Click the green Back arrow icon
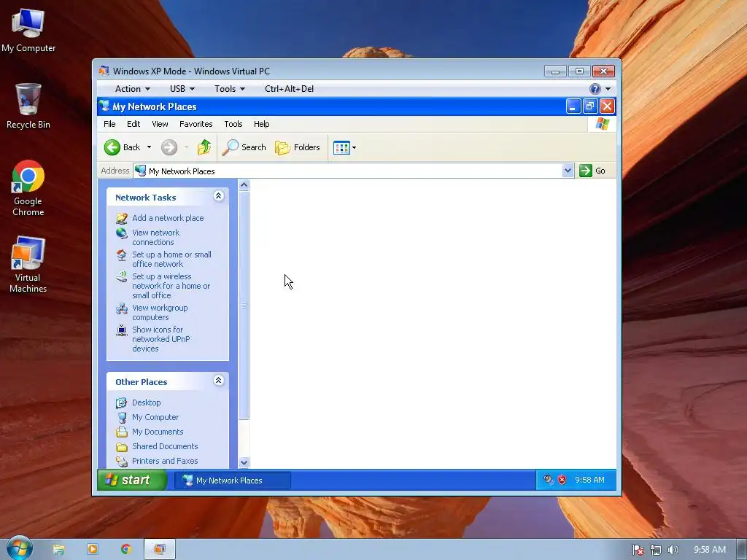Viewport: 747px width, 560px height. pos(112,147)
